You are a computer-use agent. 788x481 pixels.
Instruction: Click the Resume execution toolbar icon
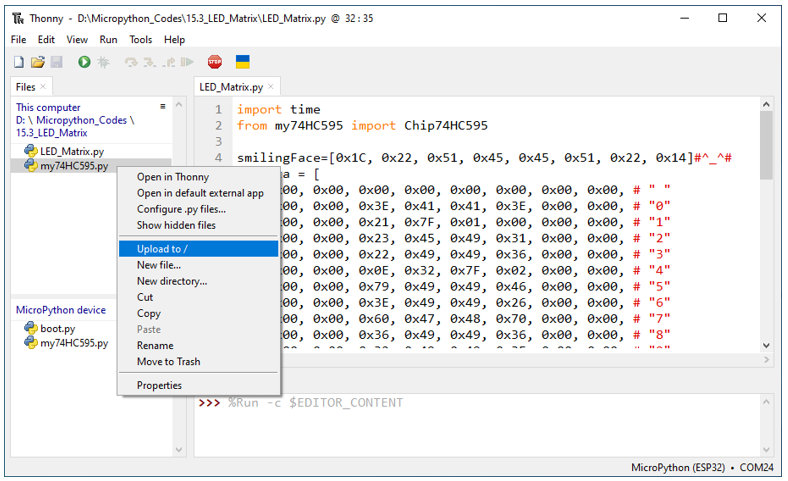pos(187,62)
